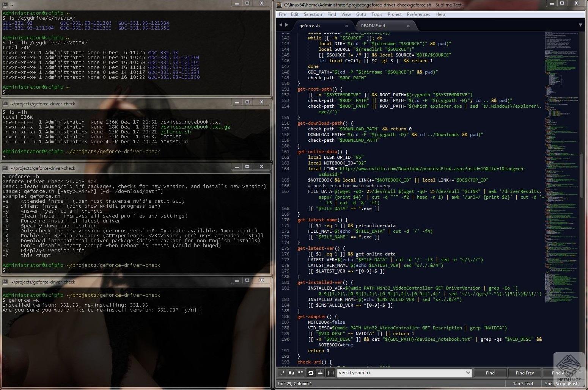The image size is (588, 390).
Task: Open the tab list dropdown triangle
Action: pyautogui.click(x=580, y=25)
